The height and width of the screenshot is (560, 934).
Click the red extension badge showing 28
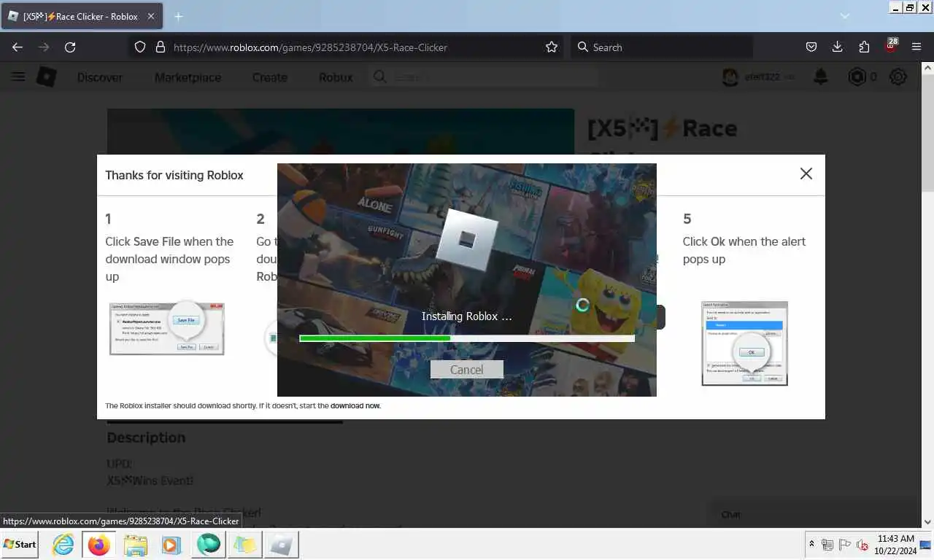pos(891,45)
